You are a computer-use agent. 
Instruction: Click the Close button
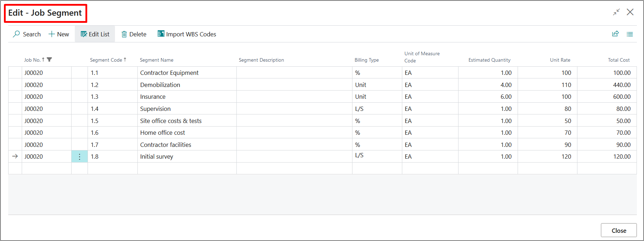pyautogui.click(x=618, y=230)
